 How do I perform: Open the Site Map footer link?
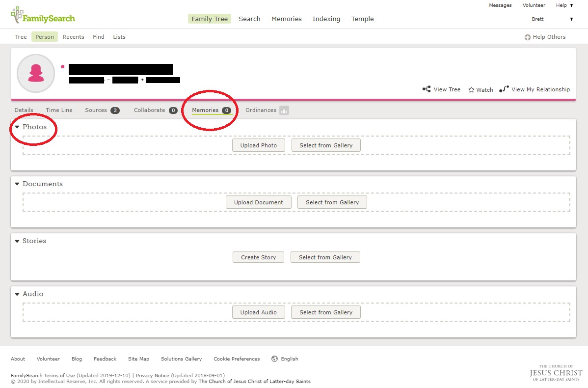pyautogui.click(x=138, y=359)
